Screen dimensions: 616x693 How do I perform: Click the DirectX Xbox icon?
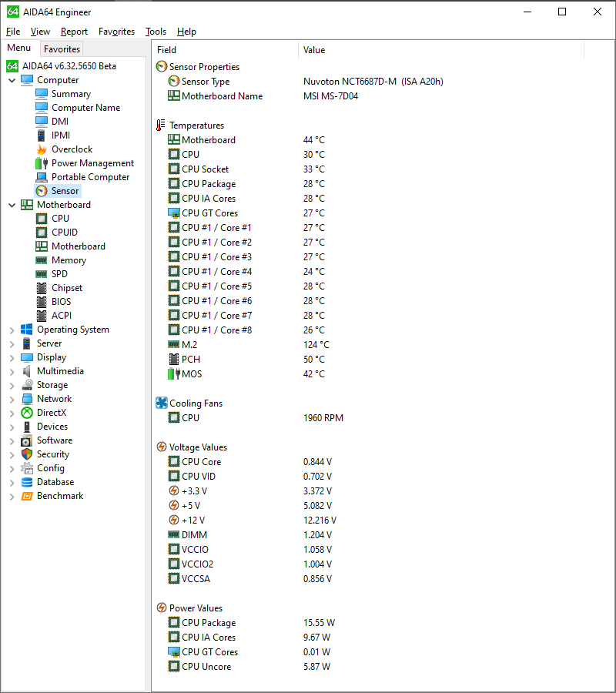[x=27, y=413]
